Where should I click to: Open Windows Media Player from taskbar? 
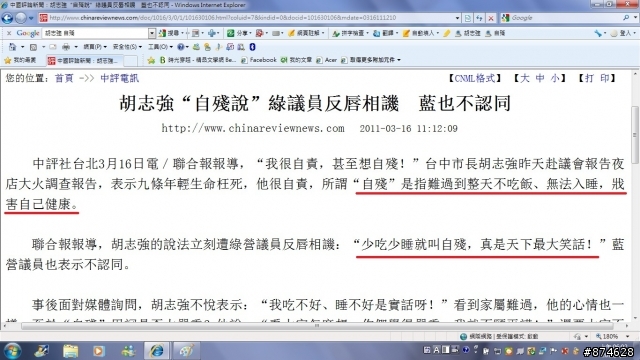(99, 351)
